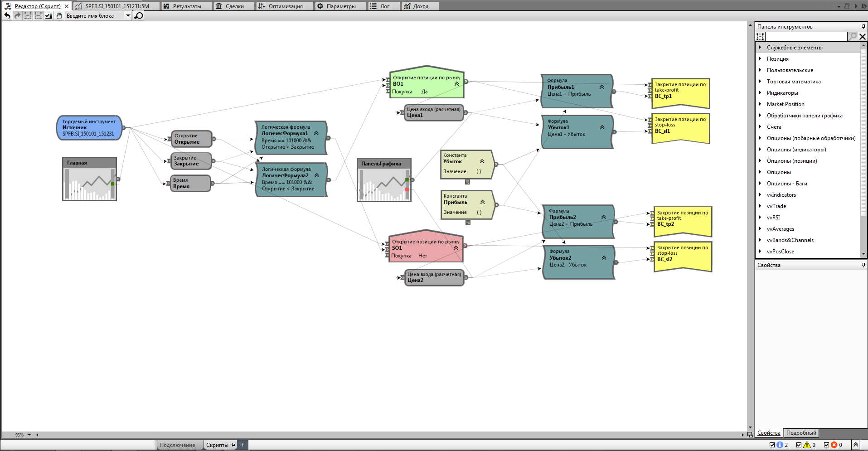Collapse the ЛогичесФормула1 block chevron

[x=316, y=133]
